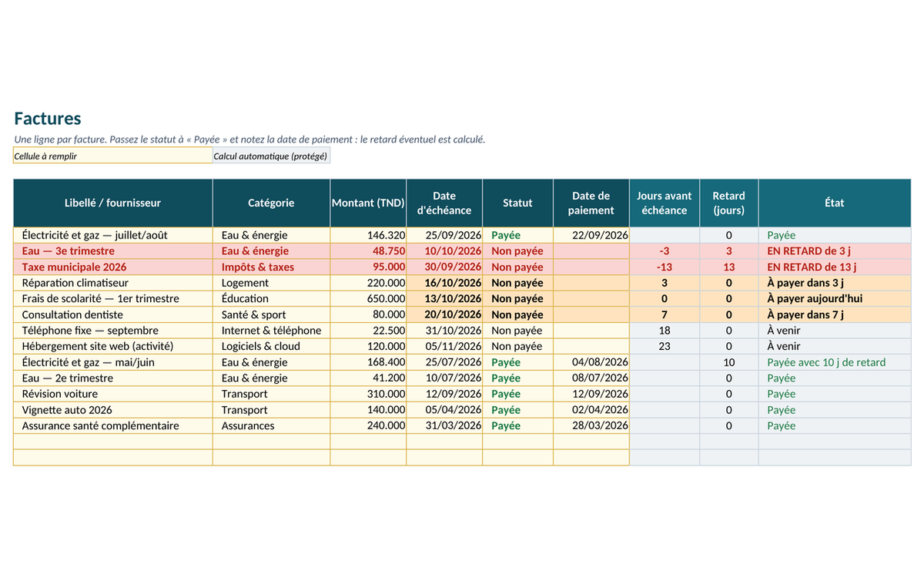Select the 'Jours avant échéance' header
Screen dimensions: 924x578
[x=665, y=203]
